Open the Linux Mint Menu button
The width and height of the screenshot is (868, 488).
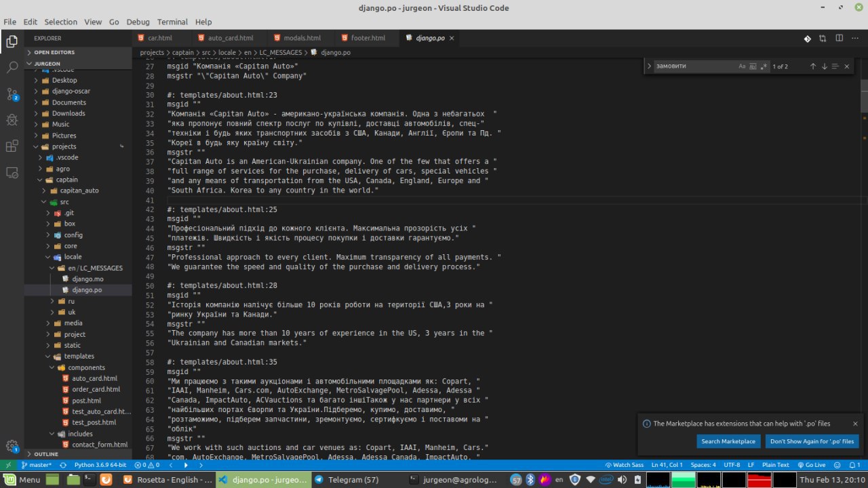tap(23, 479)
